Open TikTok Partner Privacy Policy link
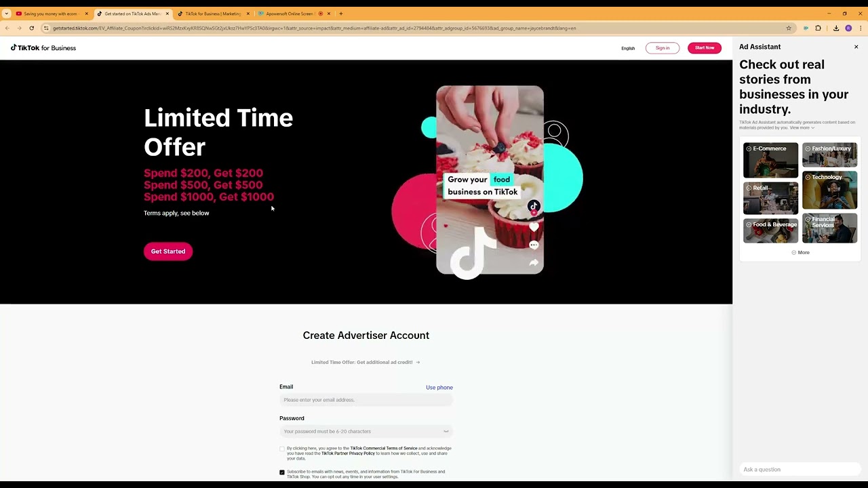 point(348,453)
